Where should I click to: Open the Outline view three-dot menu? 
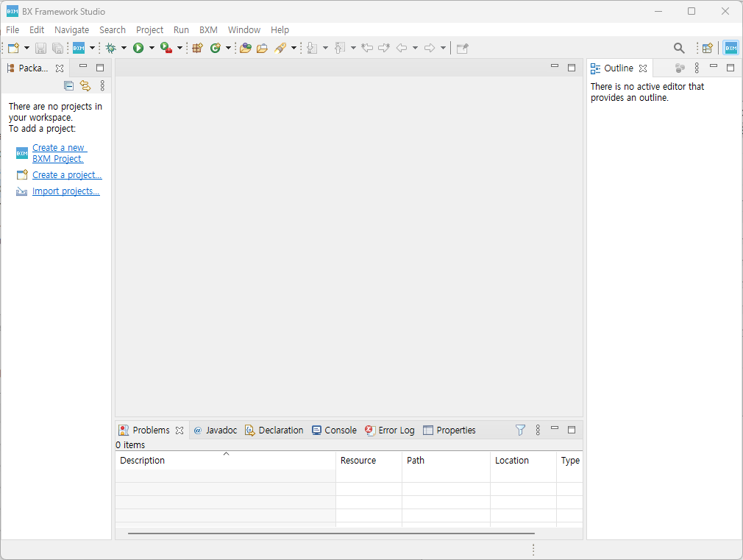697,68
